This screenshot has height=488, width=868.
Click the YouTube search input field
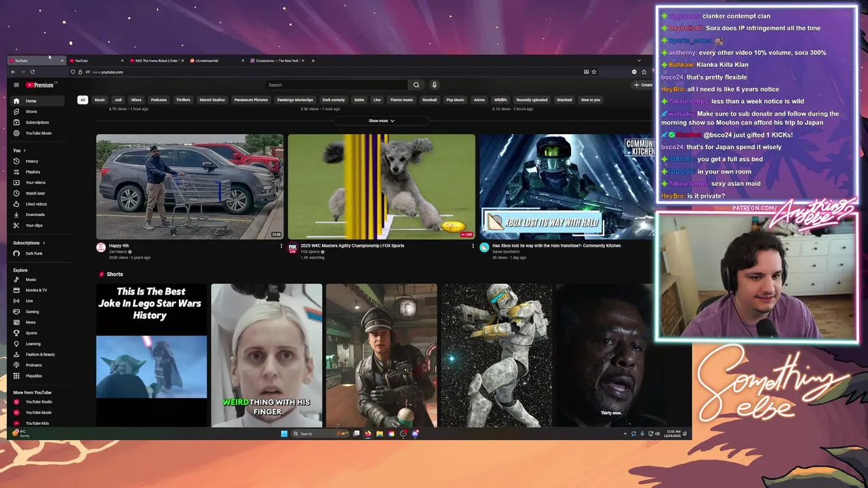point(336,85)
